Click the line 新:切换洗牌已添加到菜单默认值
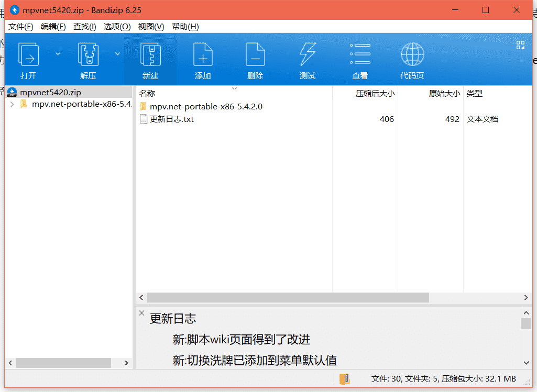Screen dimensions: 537x392 pos(255,360)
